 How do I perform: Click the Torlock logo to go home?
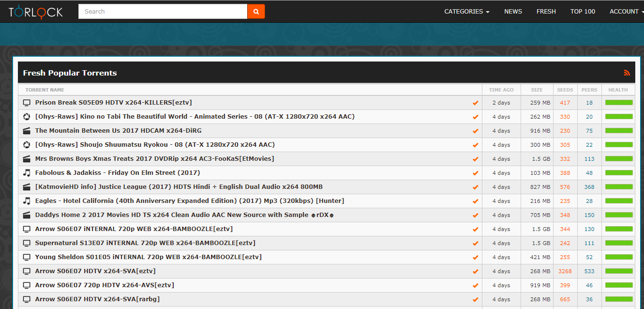pos(36,11)
